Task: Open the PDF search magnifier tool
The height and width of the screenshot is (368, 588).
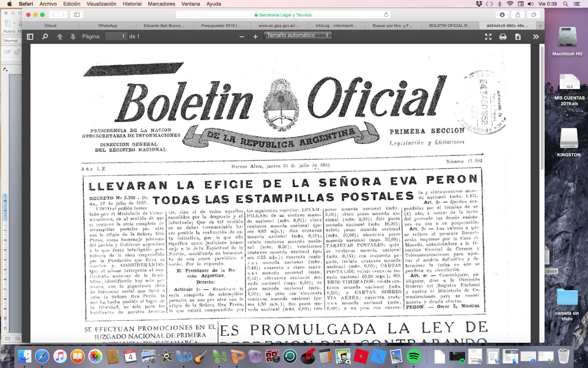Action: (x=45, y=36)
